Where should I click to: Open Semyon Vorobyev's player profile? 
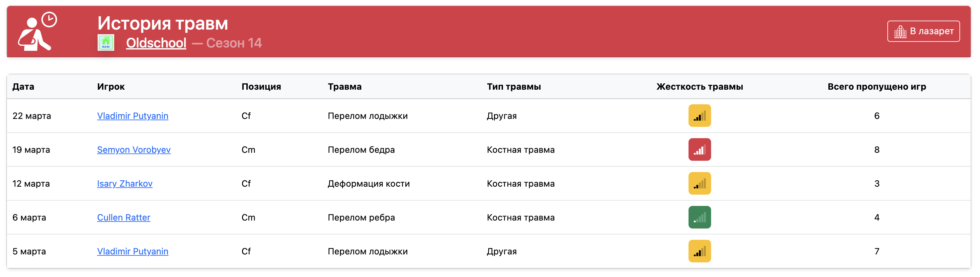coord(134,149)
